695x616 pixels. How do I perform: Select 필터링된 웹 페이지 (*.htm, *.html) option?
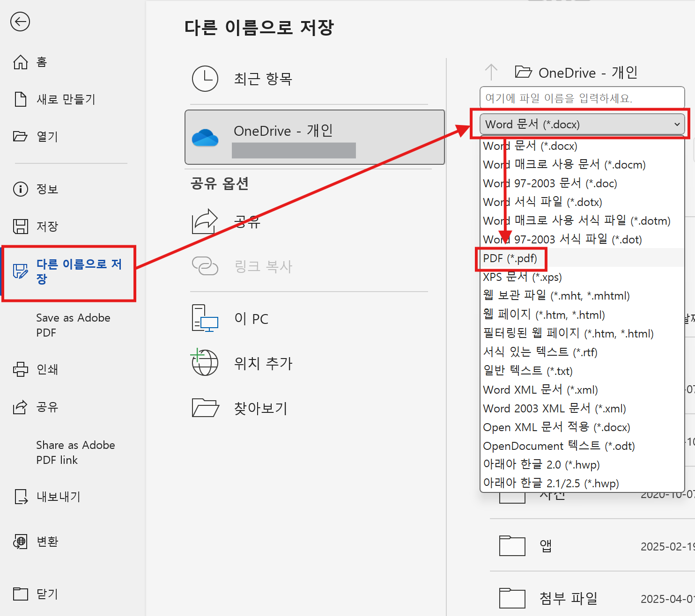[x=582, y=333]
